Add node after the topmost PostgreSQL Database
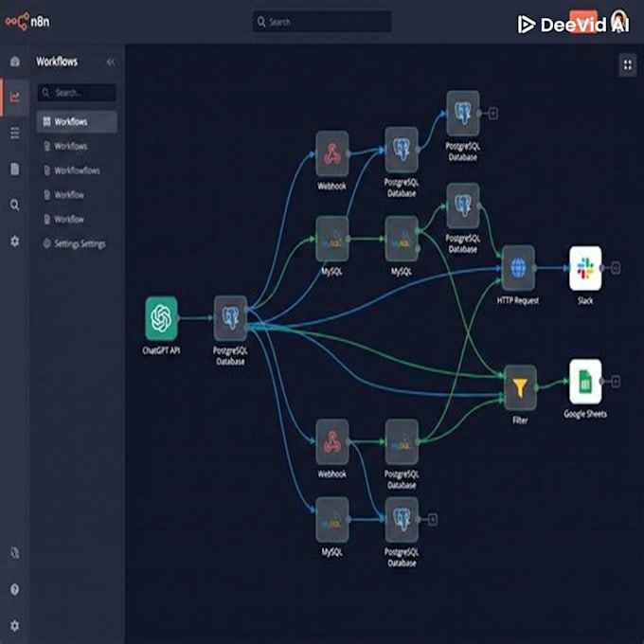The image size is (644, 644). tap(493, 114)
